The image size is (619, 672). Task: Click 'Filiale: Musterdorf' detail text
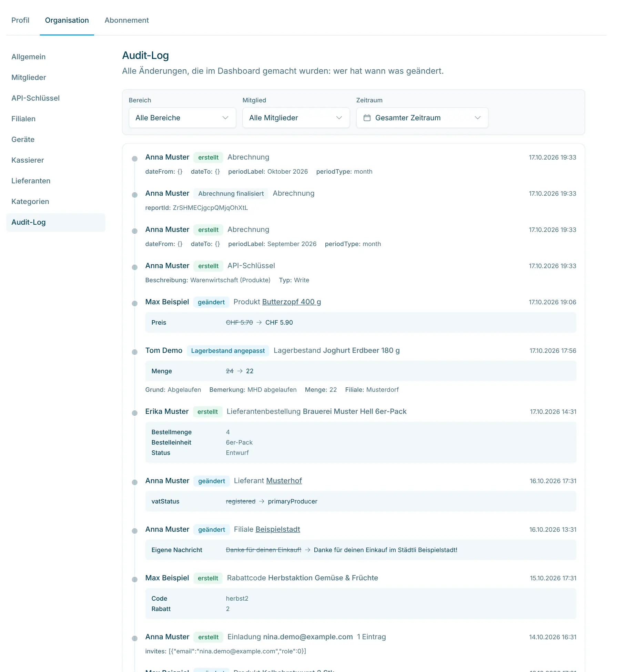pos(372,390)
